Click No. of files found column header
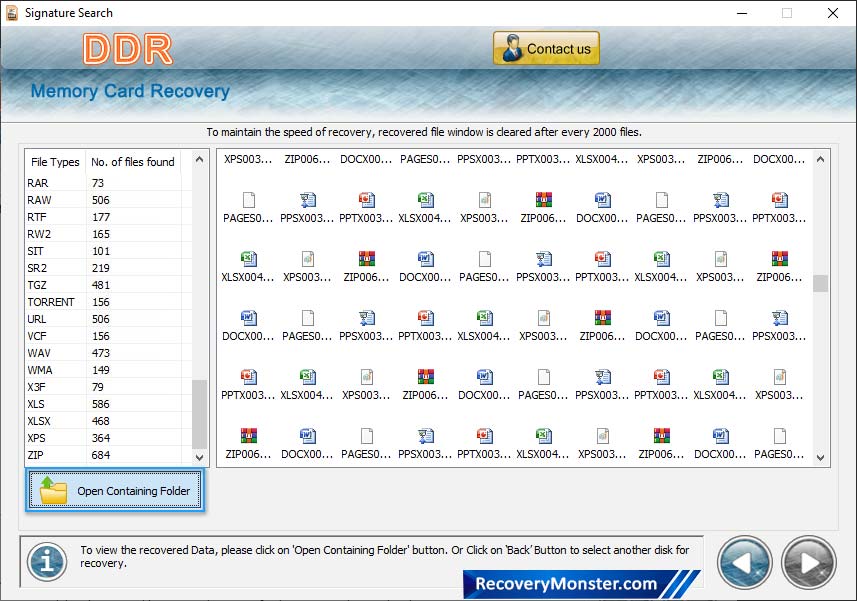The width and height of the screenshot is (857, 601). [133, 162]
